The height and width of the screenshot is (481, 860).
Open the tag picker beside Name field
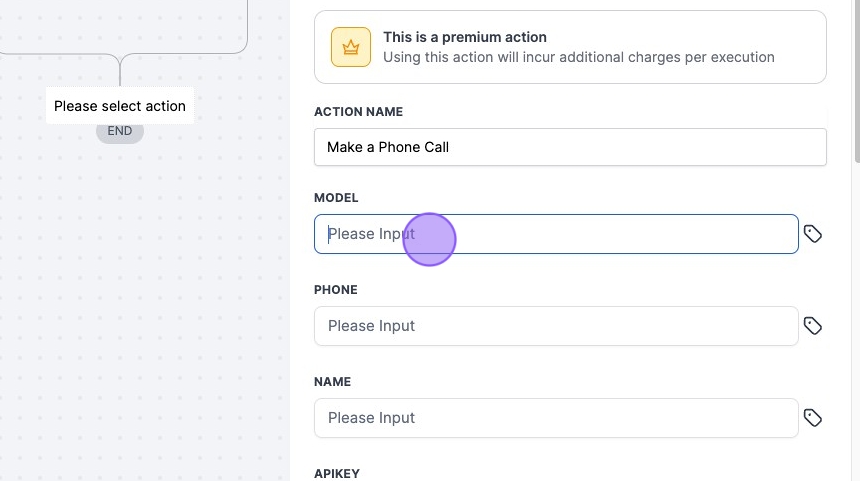[x=813, y=418]
